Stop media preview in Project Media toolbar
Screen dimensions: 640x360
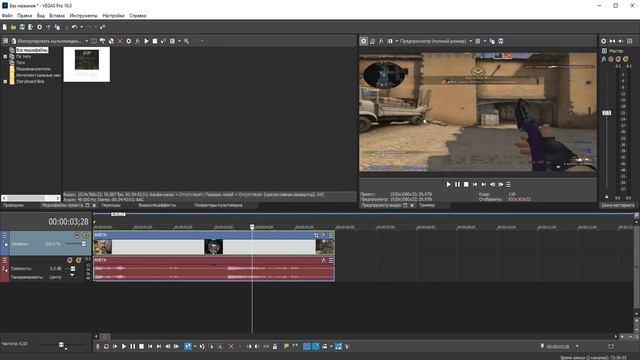pos(155,41)
